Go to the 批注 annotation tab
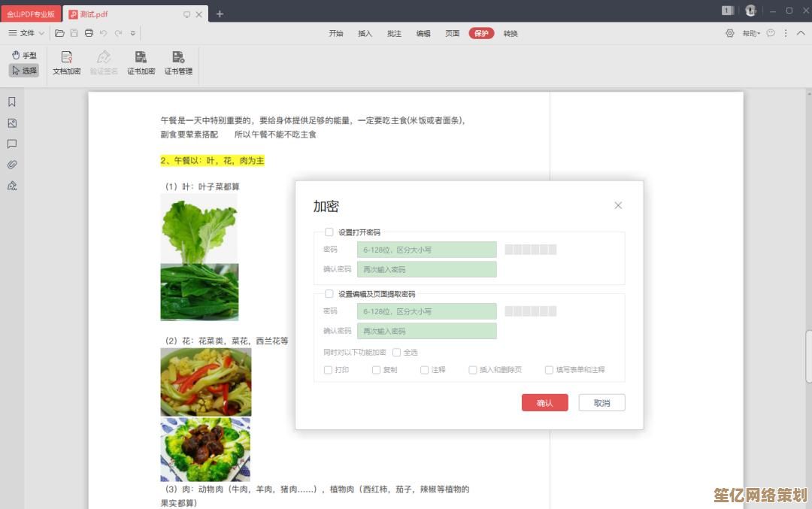The height and width of the screenshot is (509, 812). pyautogui.click(x=394, y=33)
